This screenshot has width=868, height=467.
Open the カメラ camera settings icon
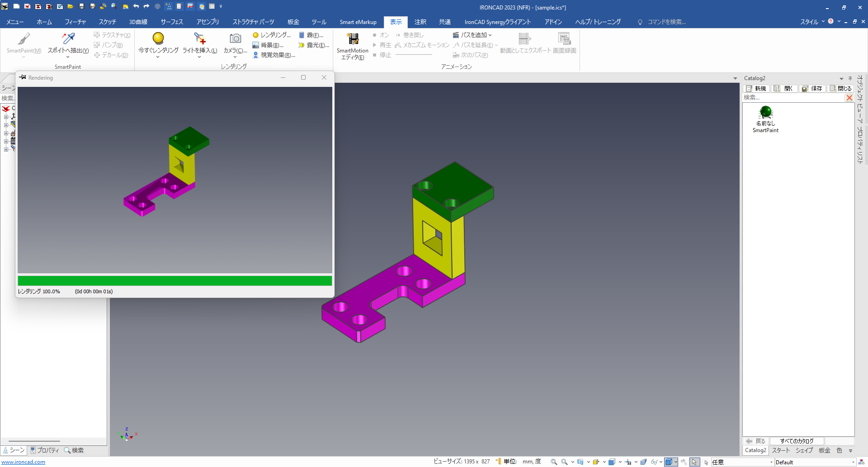235,39
